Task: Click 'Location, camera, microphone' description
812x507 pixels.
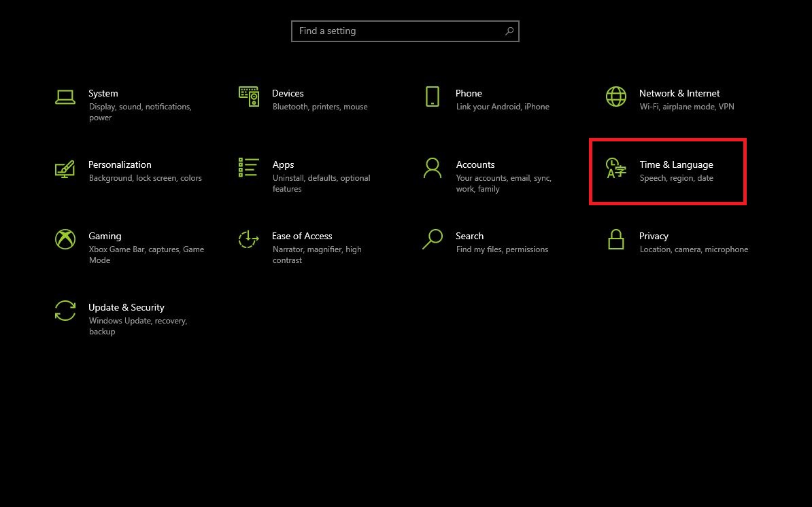Action: pos(694,249)
